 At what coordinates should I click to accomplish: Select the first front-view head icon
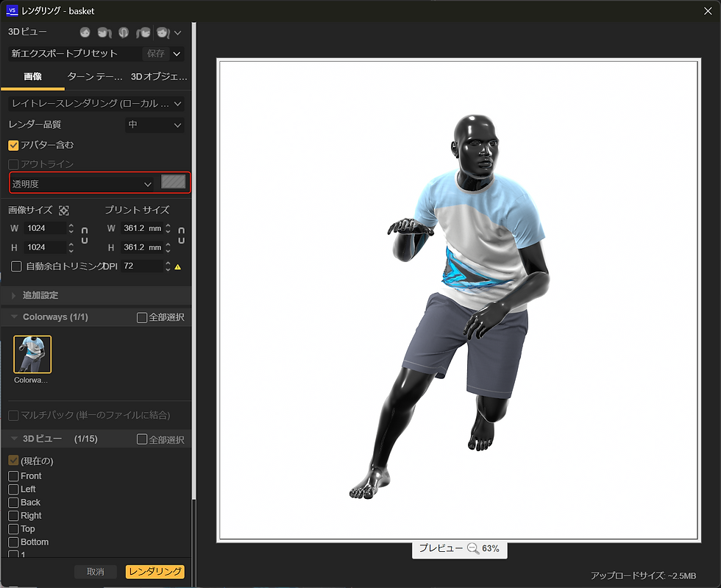(x=85, y=32)
